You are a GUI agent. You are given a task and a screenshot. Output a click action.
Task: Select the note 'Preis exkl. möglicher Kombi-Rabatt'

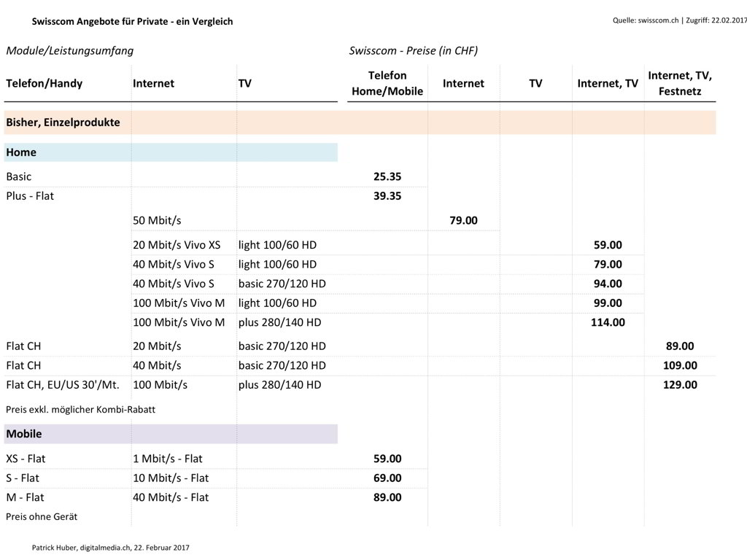coord(80,410)
